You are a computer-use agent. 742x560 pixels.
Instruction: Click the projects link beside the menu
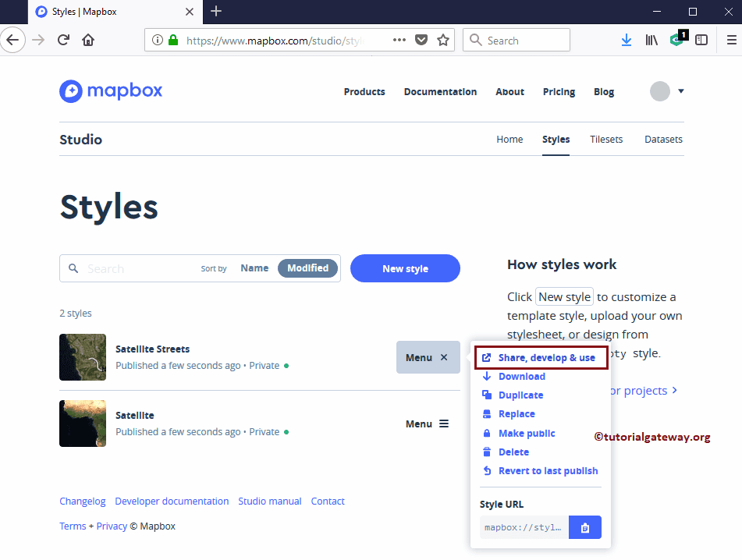[644, 391]
